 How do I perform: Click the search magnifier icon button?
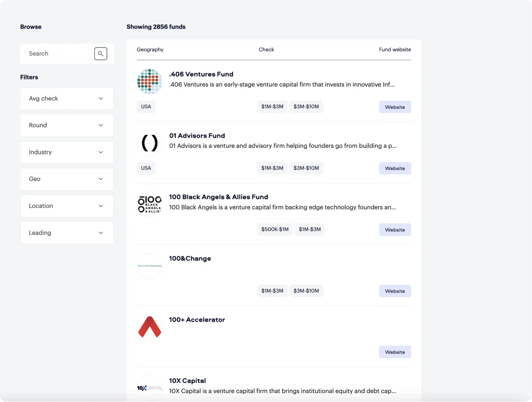100,54
